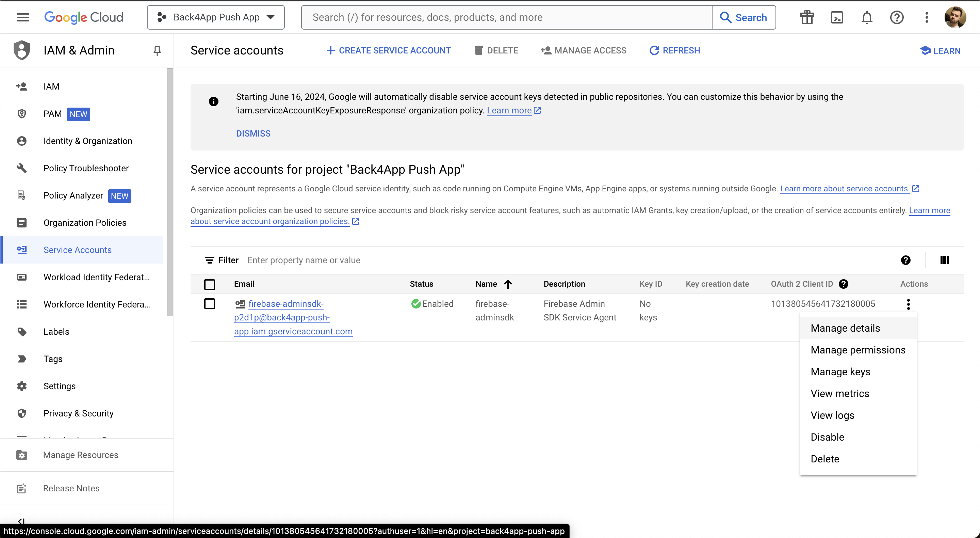980x538 pixels.
Task: Collapse the left navigation panel
Action: (21, 521)
